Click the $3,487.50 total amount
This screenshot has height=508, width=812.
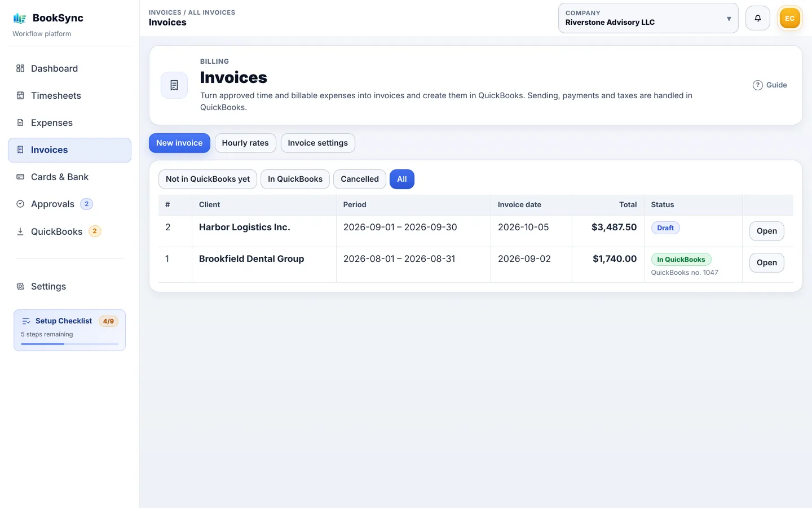click(614, 227)
